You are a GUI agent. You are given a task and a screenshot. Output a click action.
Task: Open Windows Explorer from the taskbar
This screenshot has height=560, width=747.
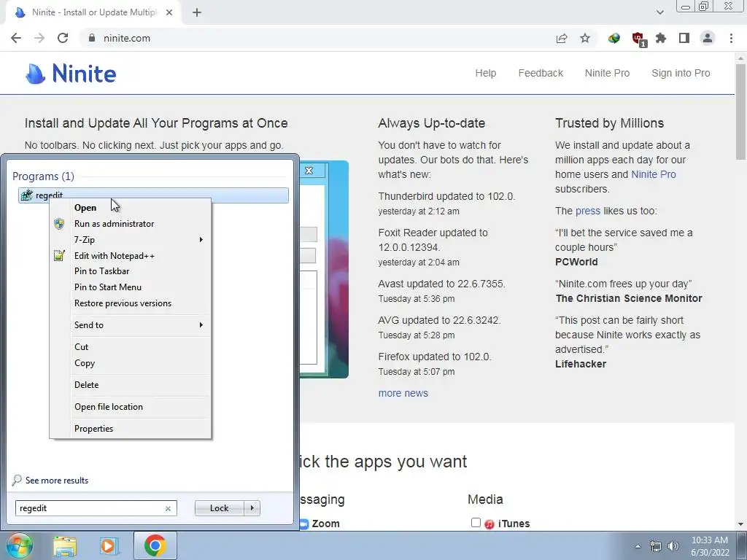click(65, 545)
